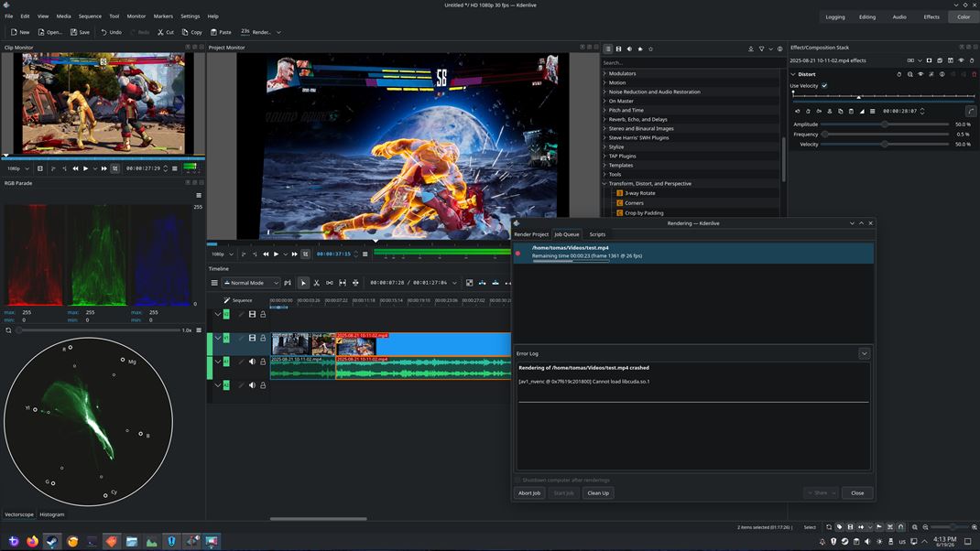Click Undo in the main toolbar
The width and height of the screenshot is (980, 551).
(x=112, y=32)
